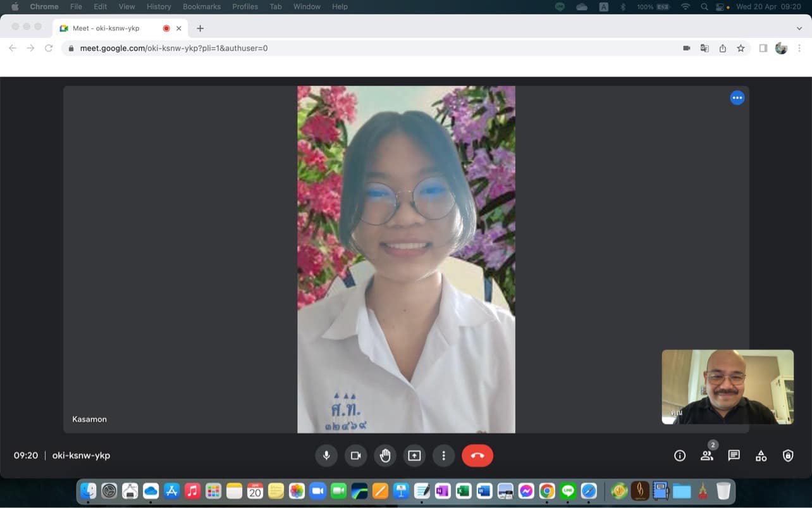The width and height of the screenshot is (812, 508).
Task: Expand the Chrome tab search chevron
Action: coord(799,28)
